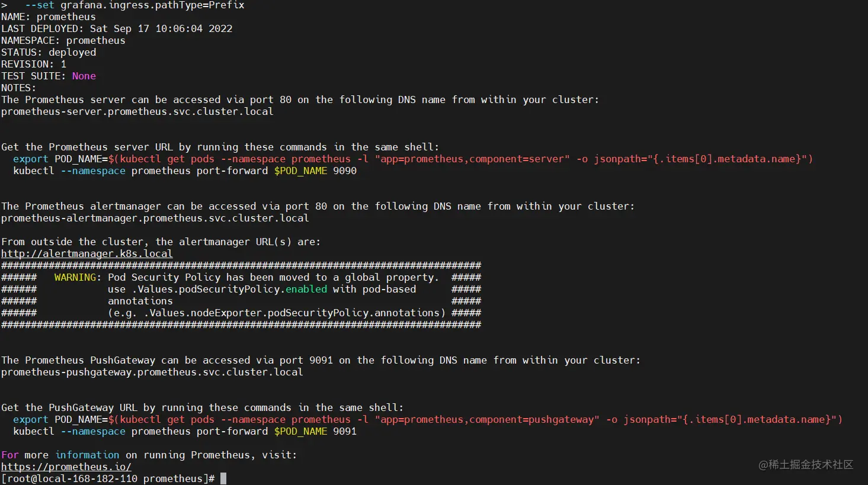This screenshot has height=485, width=868.
Task: Click the 'TEST SUITE: None' line
Action: pos(49,76)
